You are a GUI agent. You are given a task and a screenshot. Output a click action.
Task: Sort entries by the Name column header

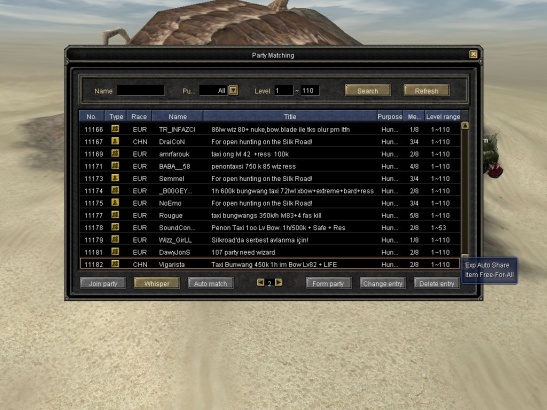click(178, 117)
